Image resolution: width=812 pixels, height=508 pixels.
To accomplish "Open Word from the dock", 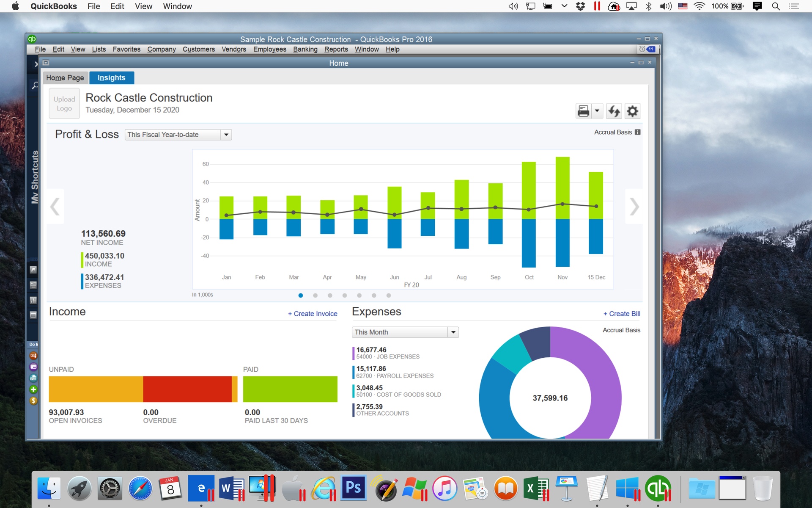I will 231,489.
